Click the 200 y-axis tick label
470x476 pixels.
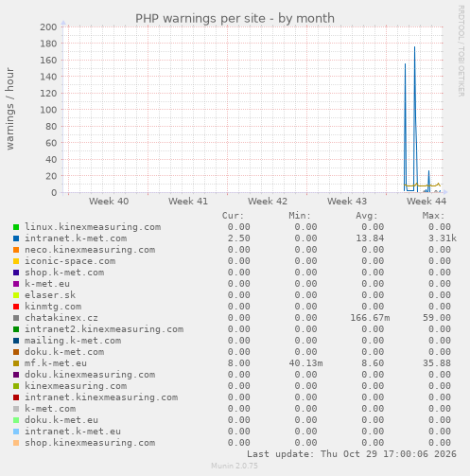click(x=48, y=26)
